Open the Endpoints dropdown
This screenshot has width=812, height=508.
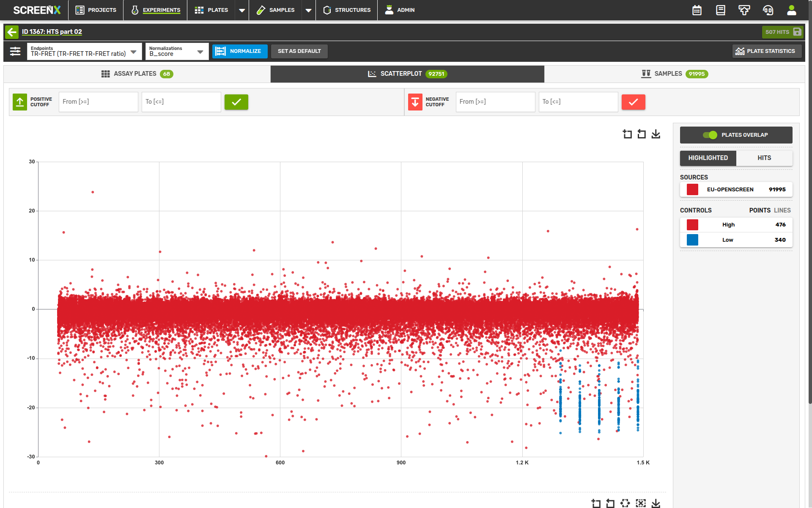(84, 51)
